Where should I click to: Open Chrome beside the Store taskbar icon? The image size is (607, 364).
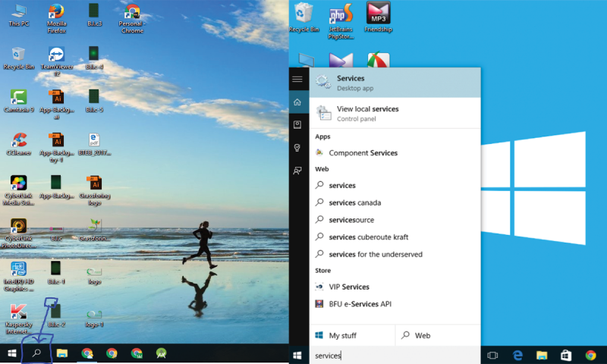(590, 355)
